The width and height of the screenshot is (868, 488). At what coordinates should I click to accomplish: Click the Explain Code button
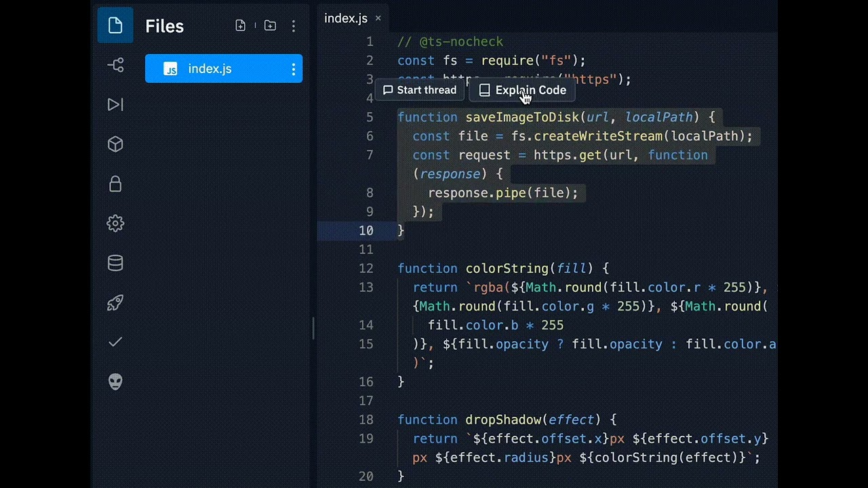(522, 90)
